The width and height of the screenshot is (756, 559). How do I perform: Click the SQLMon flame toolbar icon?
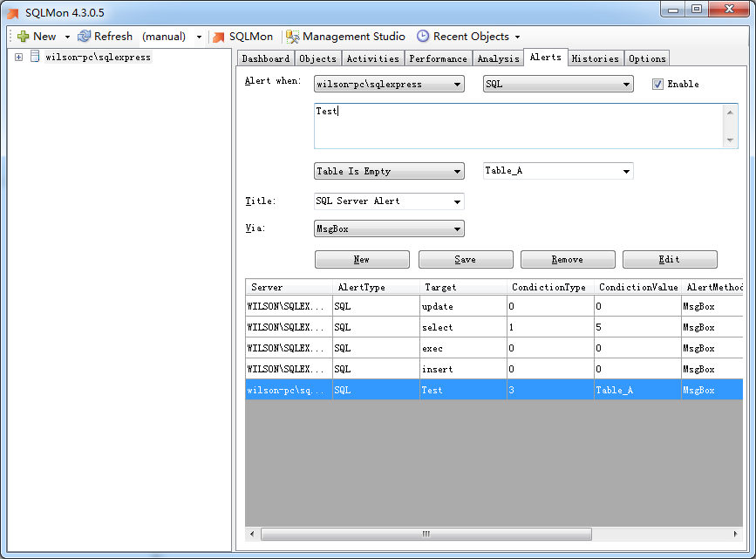218,37
